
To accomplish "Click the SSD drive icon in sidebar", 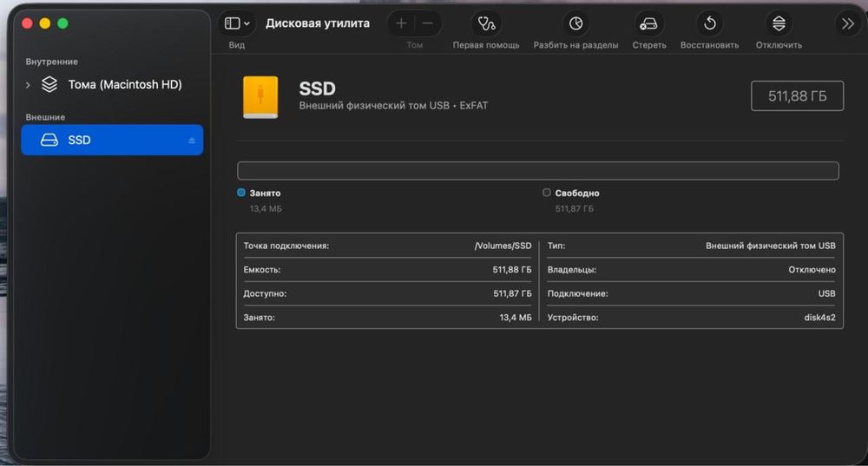I will [49, 140].
